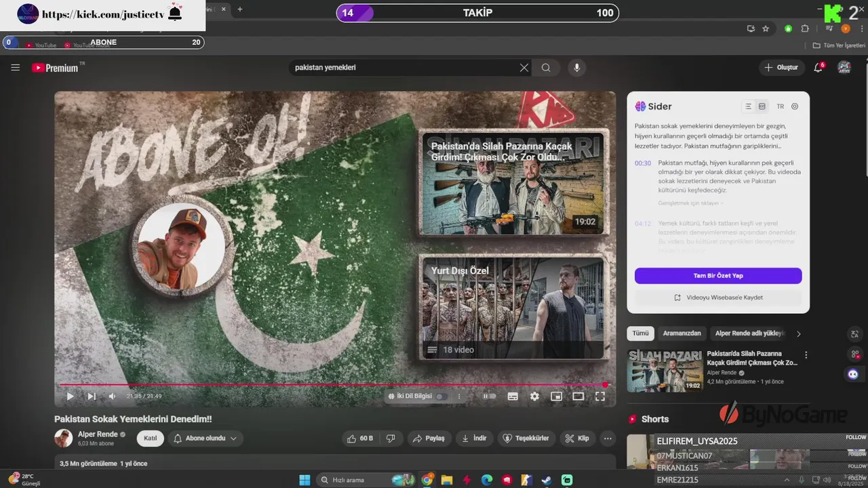Open Chrome media controls icon
This screenshot has height=488, width=868.
[x=829, y=28]
